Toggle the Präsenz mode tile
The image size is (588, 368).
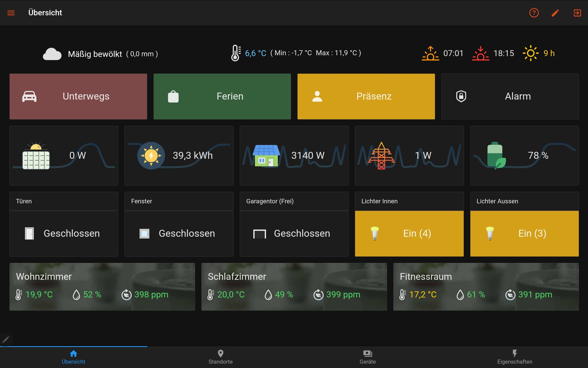[x=366, y=96]
